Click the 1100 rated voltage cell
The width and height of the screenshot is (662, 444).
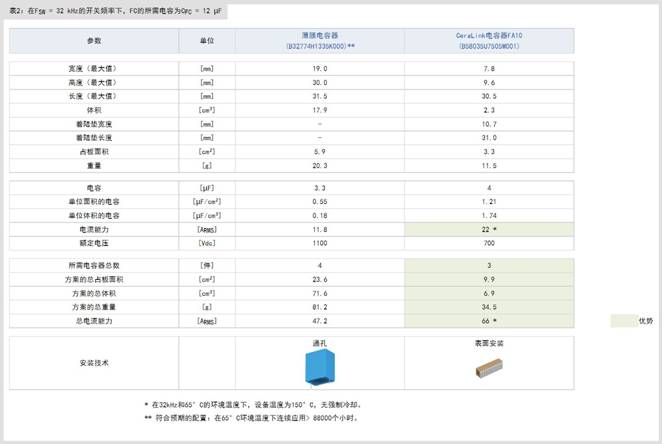click(320, 243)
